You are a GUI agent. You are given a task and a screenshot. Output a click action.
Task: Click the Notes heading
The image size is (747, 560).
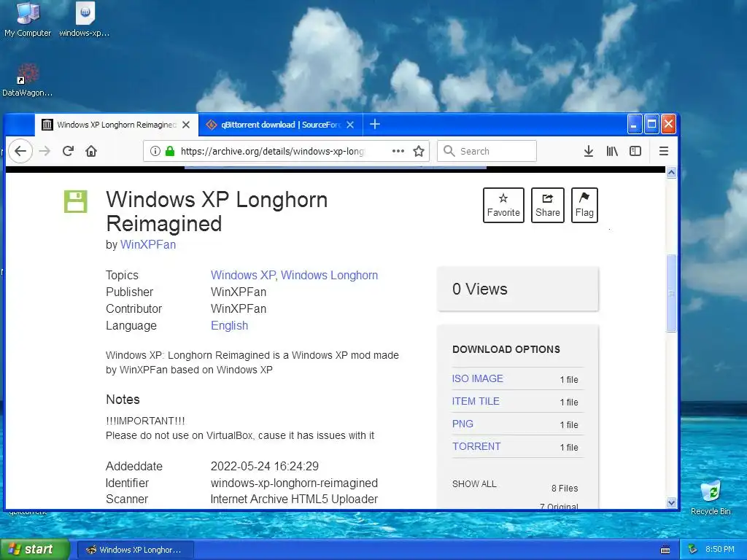pyautogui.click(x=123, y=400)
